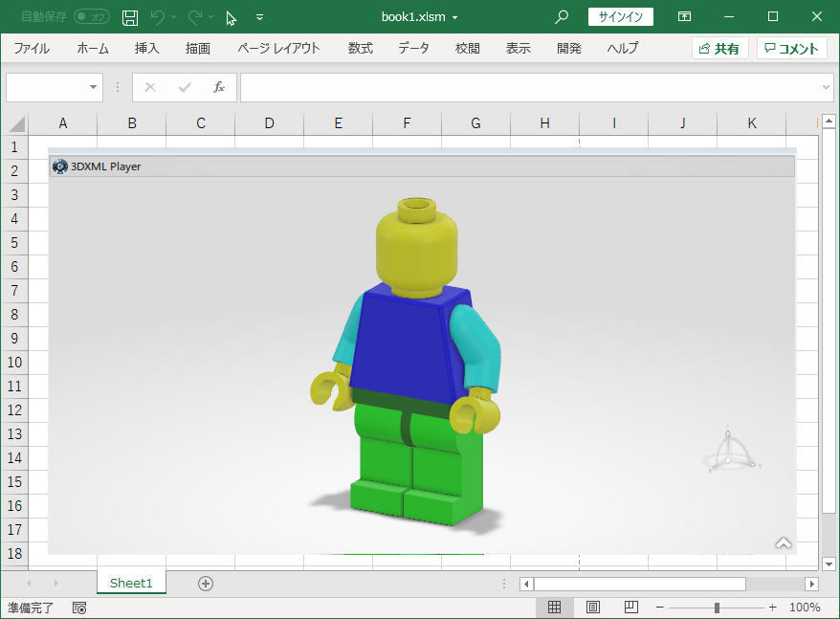This screenshot has width=840, height=619.
Task: Add a new sheet with plus icon
Action: point(206,584)
